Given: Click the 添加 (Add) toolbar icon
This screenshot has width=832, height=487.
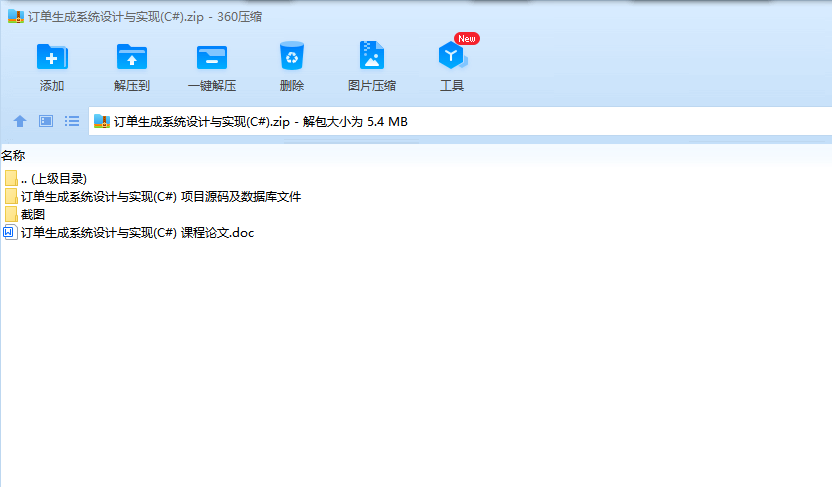Looking at the screenshot, I should tap(52, 57).
